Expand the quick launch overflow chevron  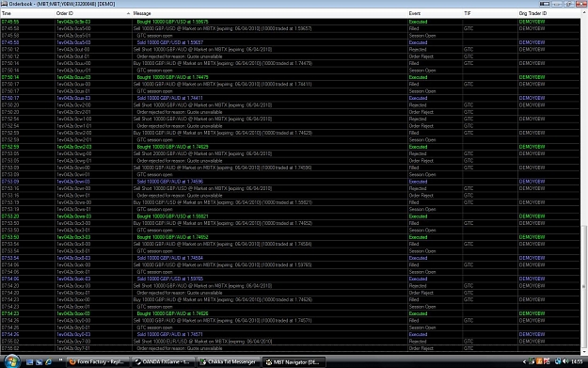tap(60, 360)
